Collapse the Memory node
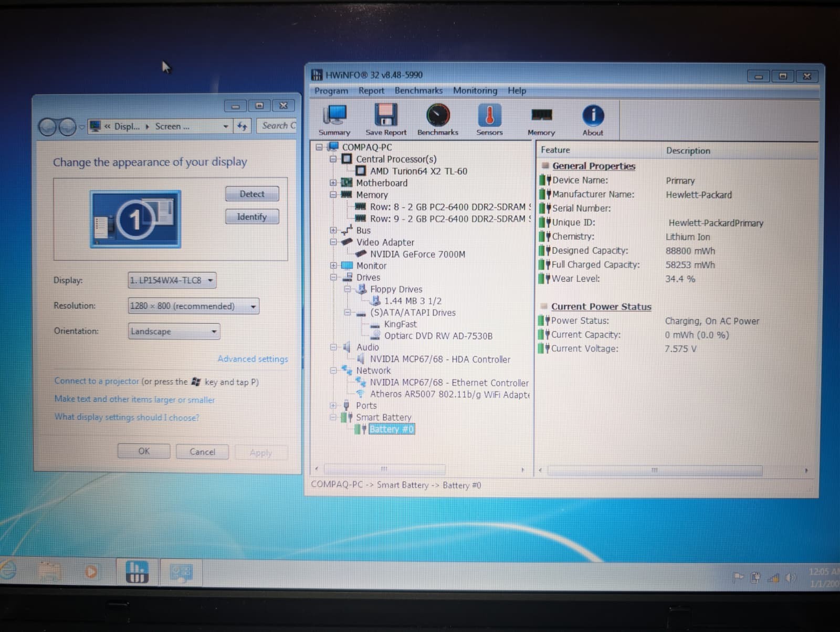This screenshot has height=632, width=840. [333, 195]
